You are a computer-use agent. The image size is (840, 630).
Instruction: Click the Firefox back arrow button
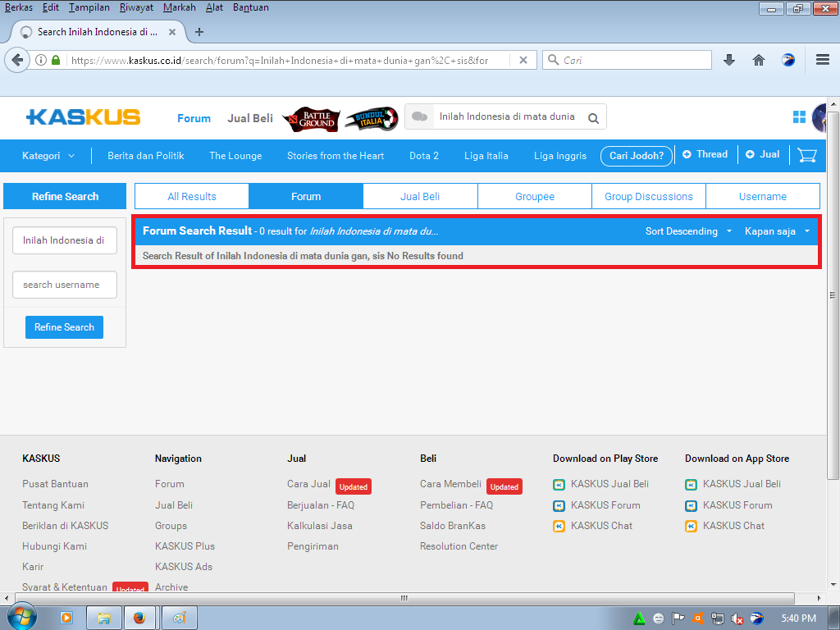(x=17, y=60)
